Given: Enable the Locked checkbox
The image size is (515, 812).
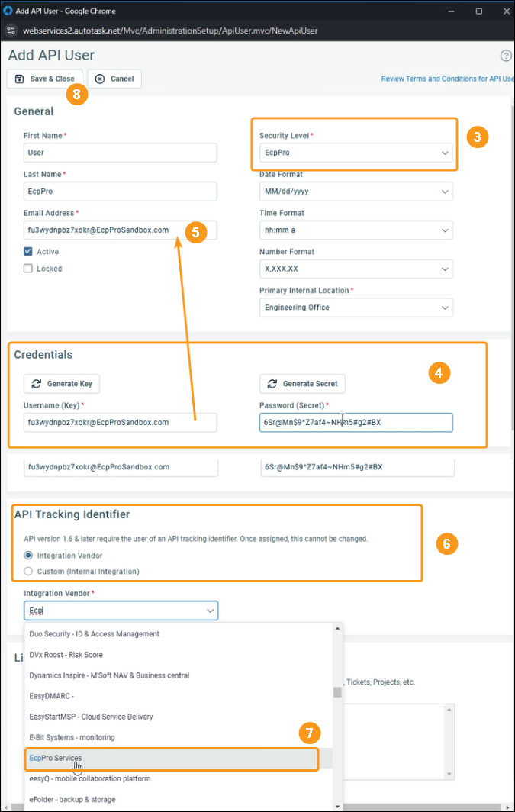Looking at the screenshot, I should point(28,269).
